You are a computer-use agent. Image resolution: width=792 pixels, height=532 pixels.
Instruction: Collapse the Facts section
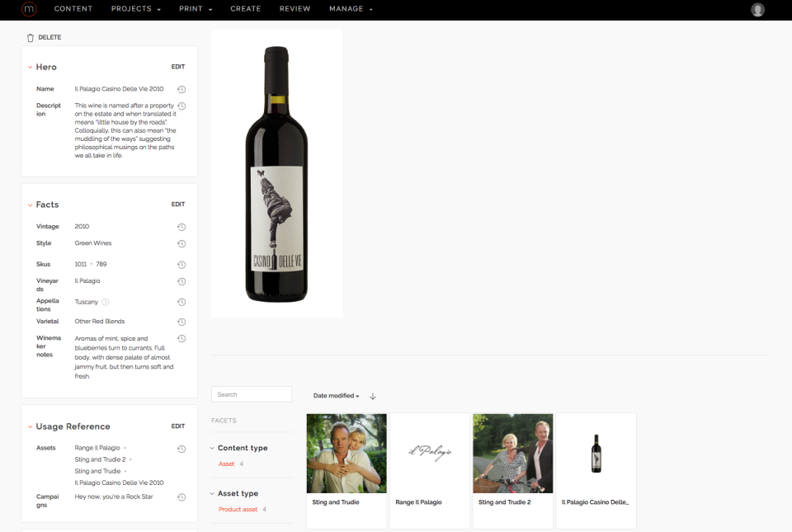point(31,205)
